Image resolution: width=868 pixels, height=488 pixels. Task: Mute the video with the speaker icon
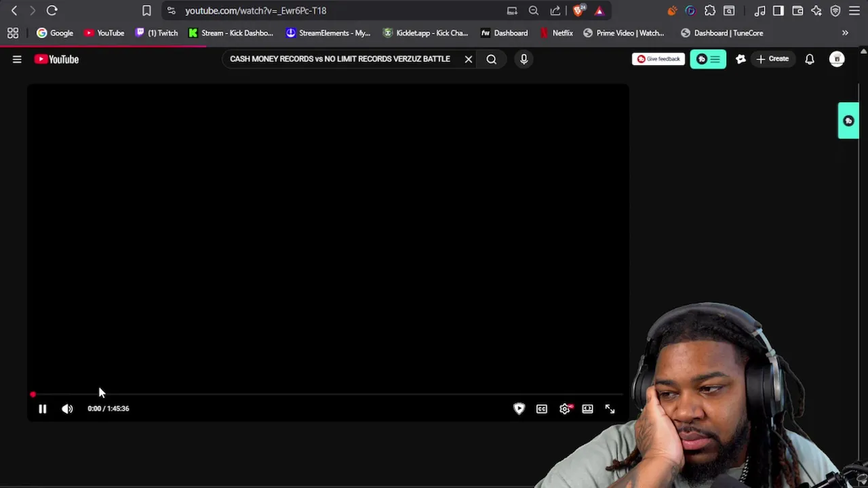click(67, 409)
